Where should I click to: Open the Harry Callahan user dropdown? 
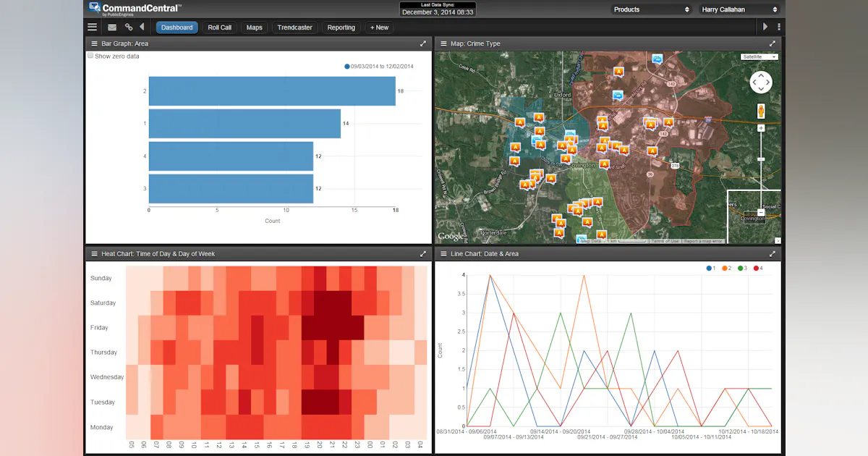739,9
